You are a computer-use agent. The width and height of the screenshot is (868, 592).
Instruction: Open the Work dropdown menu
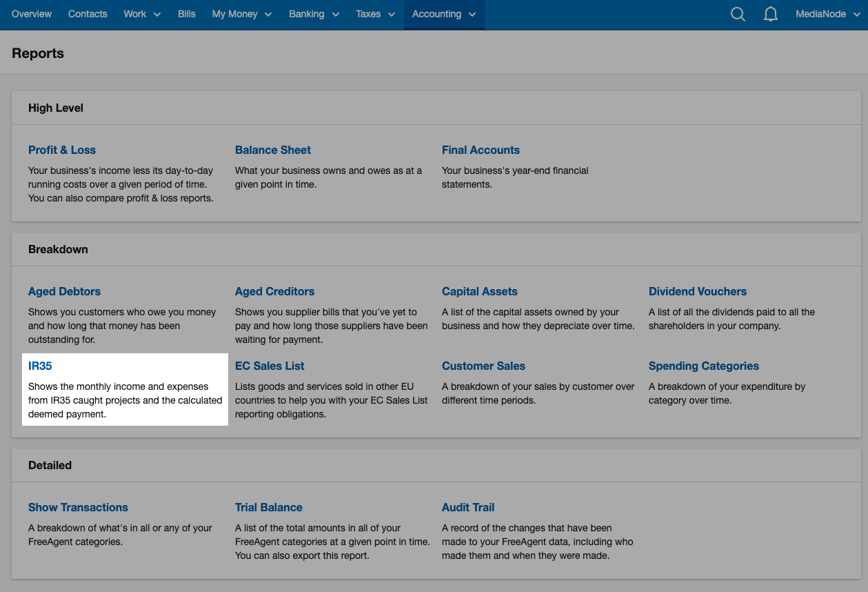pos(142,14)
